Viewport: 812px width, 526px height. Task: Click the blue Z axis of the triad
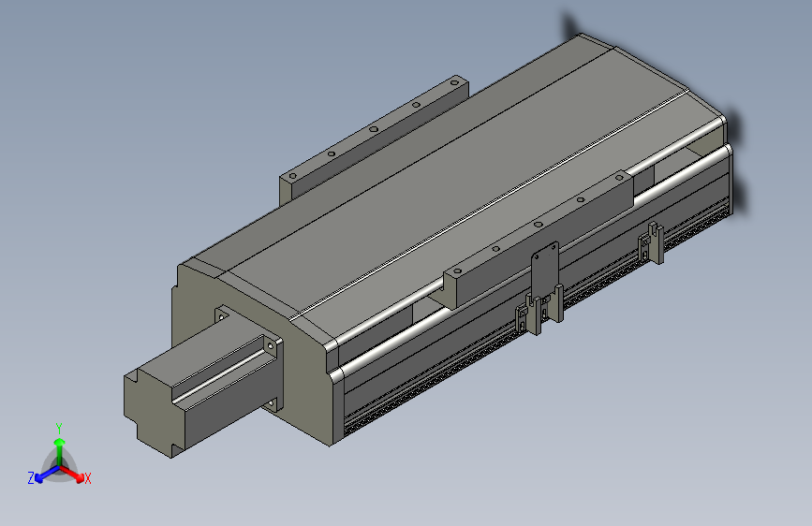click(x=48, y=474)
